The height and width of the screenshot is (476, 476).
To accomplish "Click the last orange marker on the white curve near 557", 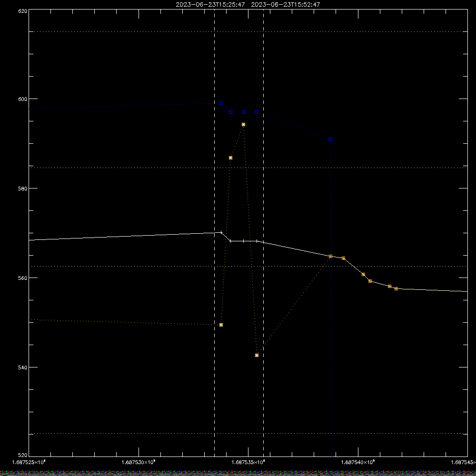I will tap(396, 289).
